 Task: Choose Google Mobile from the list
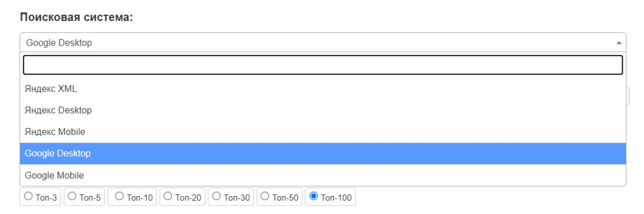[x=54, y=175]
